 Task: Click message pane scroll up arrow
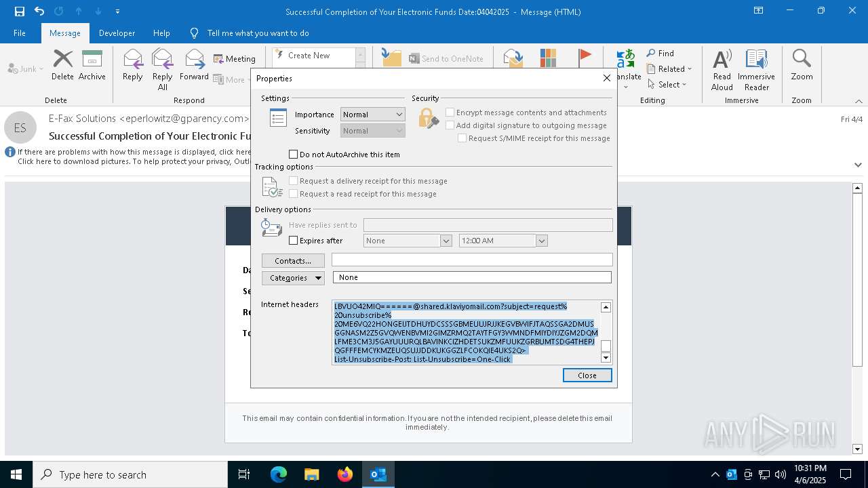click(858, 188)
